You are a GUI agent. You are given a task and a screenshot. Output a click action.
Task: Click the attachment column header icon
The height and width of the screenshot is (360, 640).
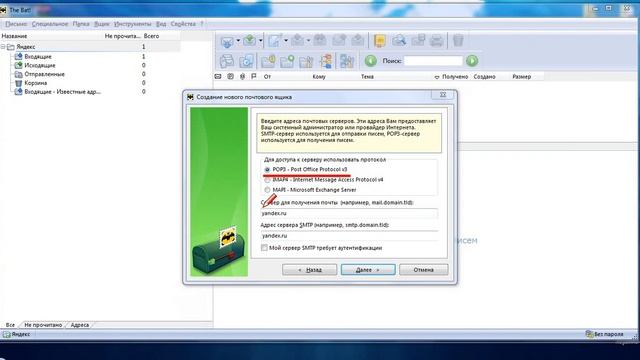pyautogui.click(x=242, y=76)
